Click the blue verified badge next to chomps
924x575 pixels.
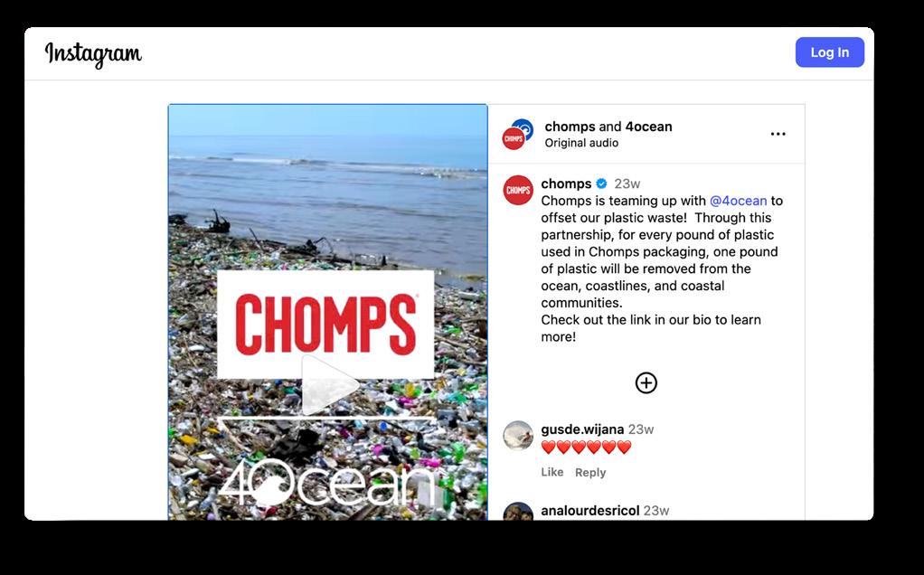point(601,184)
